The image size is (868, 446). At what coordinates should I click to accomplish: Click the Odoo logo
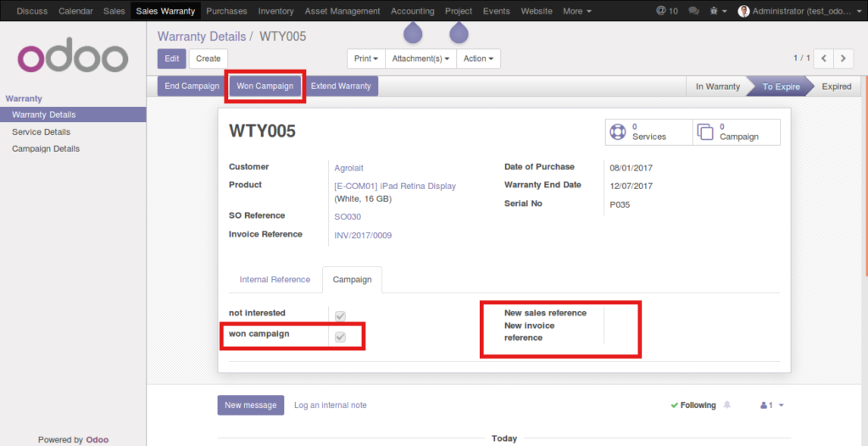(x=73, y=55)
